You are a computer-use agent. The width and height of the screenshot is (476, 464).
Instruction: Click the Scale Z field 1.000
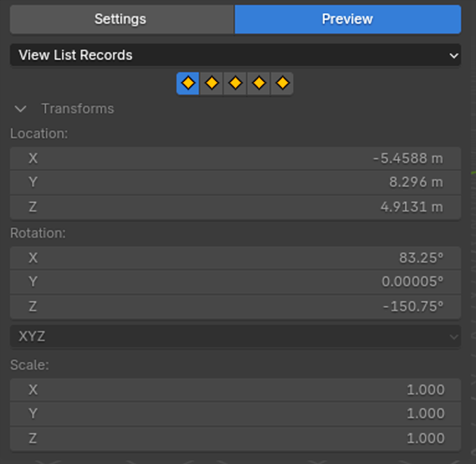pyautogui.click(x=236, y=438)
